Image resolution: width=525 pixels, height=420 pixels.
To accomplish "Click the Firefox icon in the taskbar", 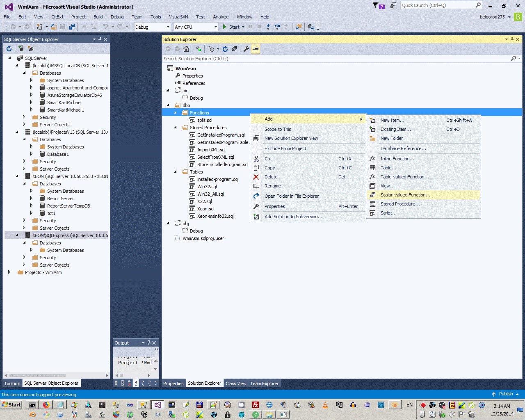I will pyautogui.click(x=46, y=405).
